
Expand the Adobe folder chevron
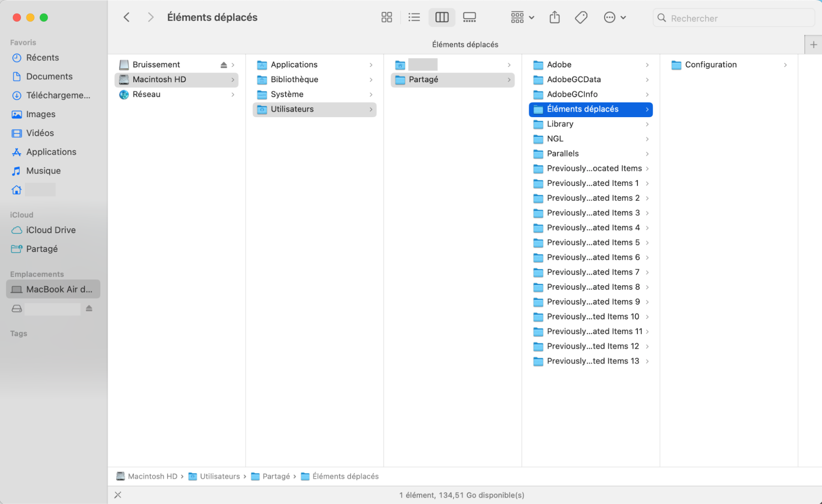click(647, 65)
